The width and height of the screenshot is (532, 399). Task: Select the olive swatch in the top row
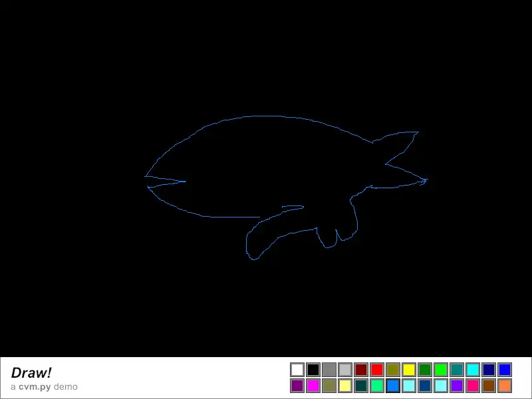[393, 370]
